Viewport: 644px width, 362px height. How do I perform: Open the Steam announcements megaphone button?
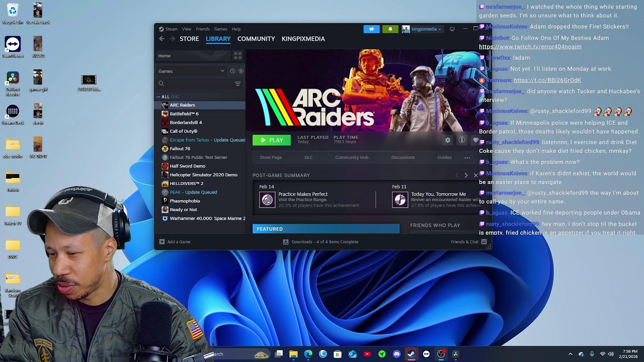click(x=371, y=29)
